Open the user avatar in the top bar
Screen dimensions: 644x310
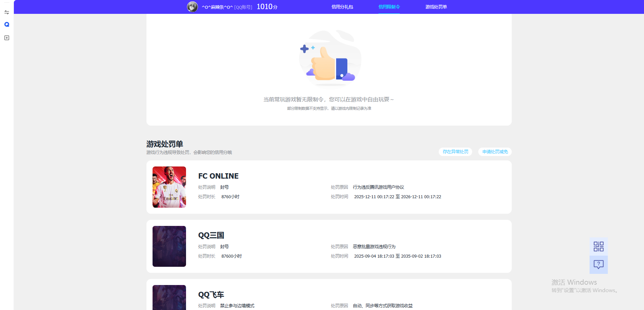coord(192,7)
